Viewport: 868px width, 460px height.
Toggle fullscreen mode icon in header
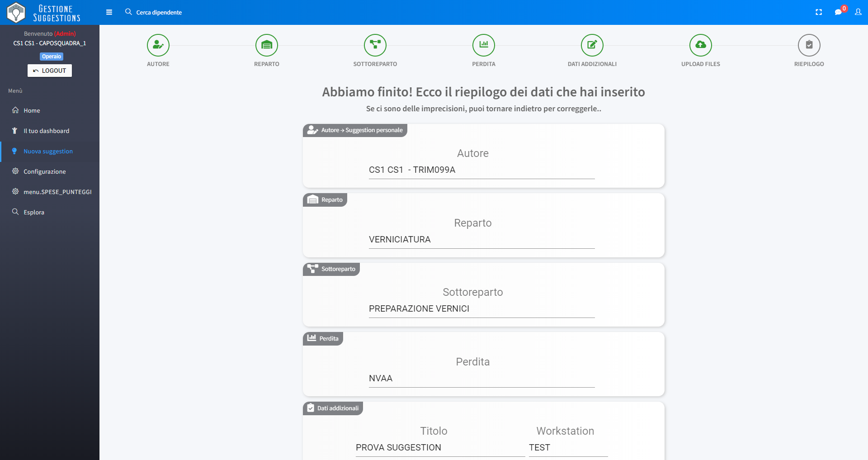pyautogui.click(x=819, y=12)
